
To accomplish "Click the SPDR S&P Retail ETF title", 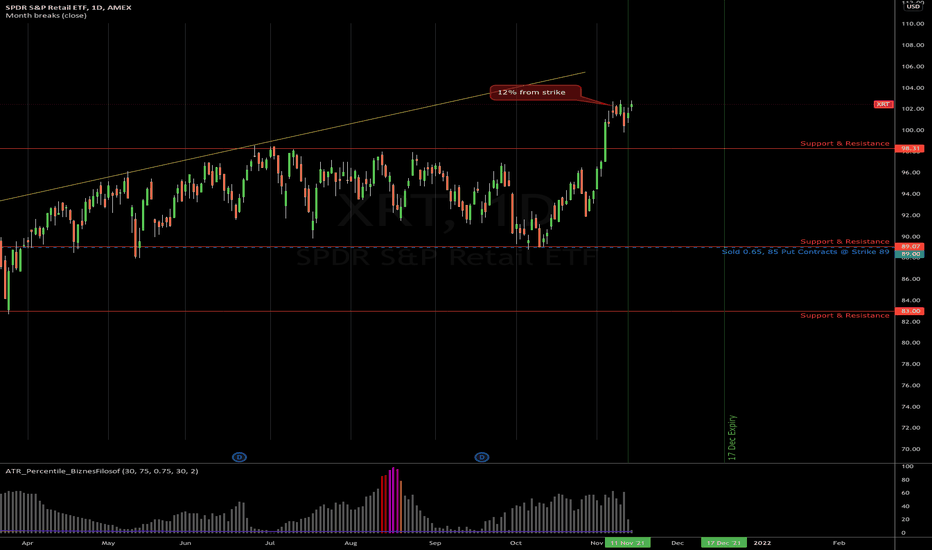I will 68,7.
